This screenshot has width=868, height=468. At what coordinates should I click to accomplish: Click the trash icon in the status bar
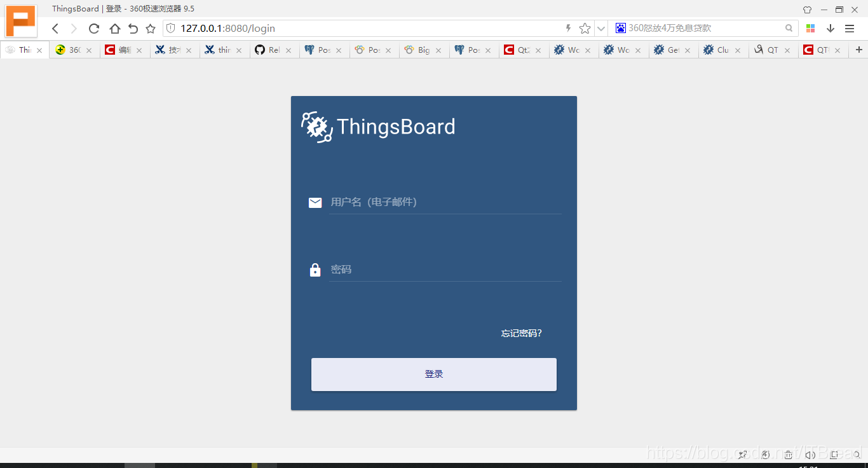coord(789,454)
